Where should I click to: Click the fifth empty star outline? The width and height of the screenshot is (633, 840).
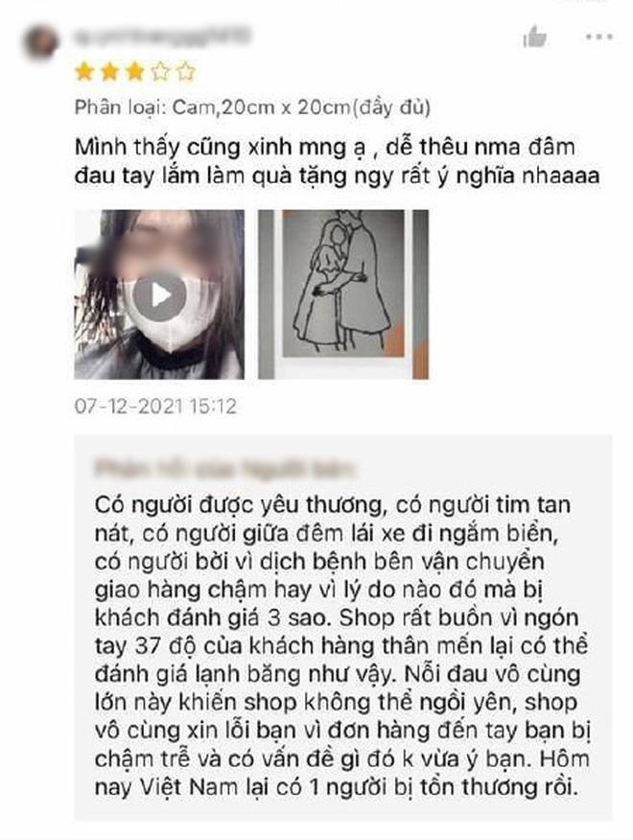click(x=185, y=71)
